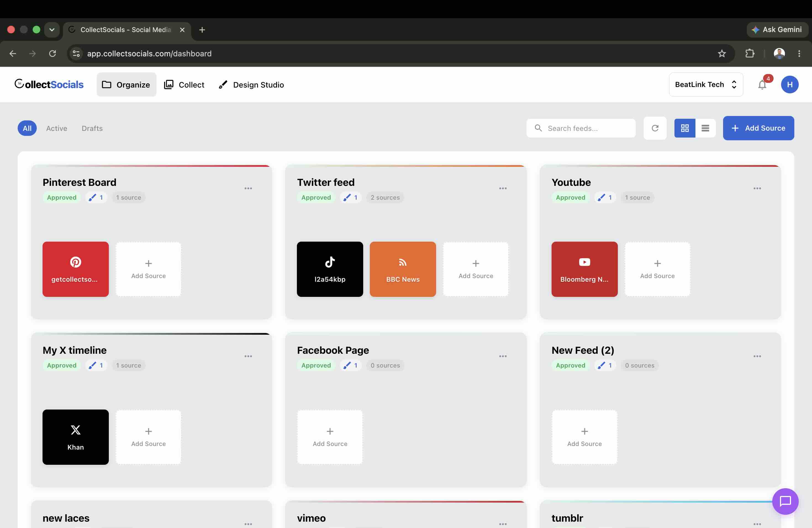Open Twitter feed options menu

coord(503,188)
